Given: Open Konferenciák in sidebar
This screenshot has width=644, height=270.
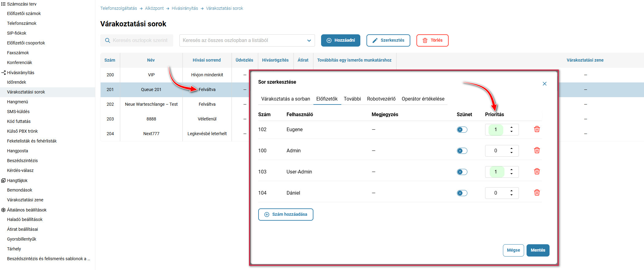Looking at the screenshot, I should [20, 63].
